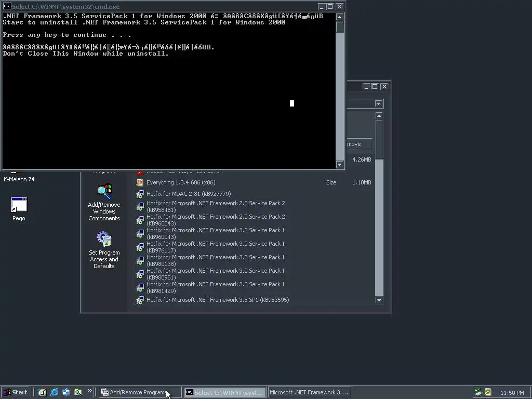Click the 4.26MB size value

[x=362, y=159]
